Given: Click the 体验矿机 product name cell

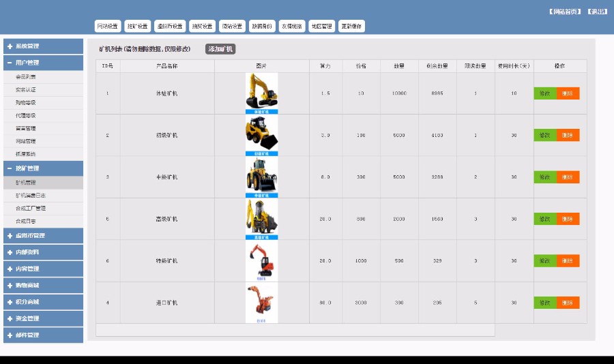Looking at the screenshot, I should click(x=167, y=93).
